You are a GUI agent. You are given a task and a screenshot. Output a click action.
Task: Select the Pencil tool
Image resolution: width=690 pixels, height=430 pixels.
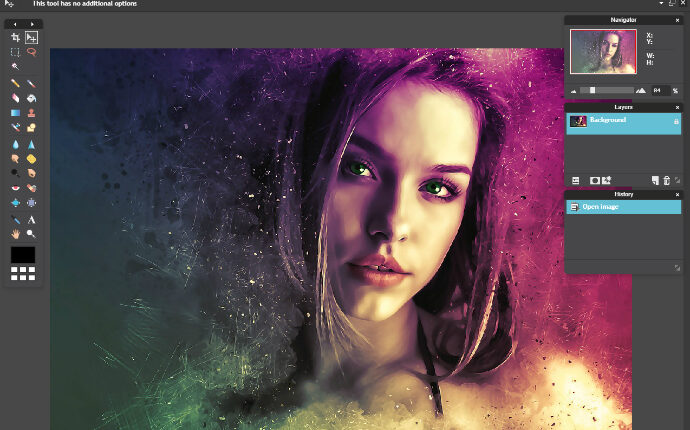pos(15,83)
